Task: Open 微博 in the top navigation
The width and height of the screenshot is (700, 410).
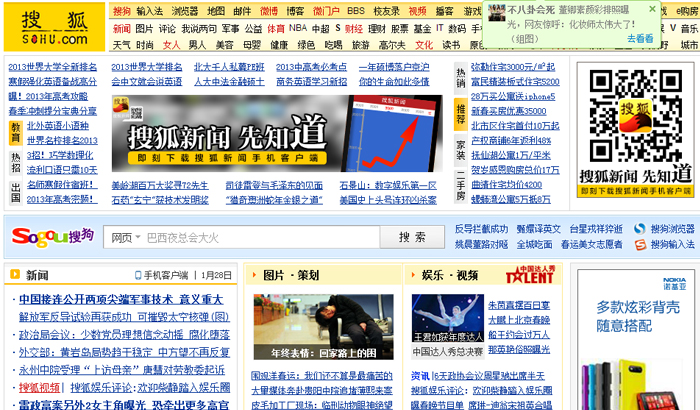Action: 269,11
